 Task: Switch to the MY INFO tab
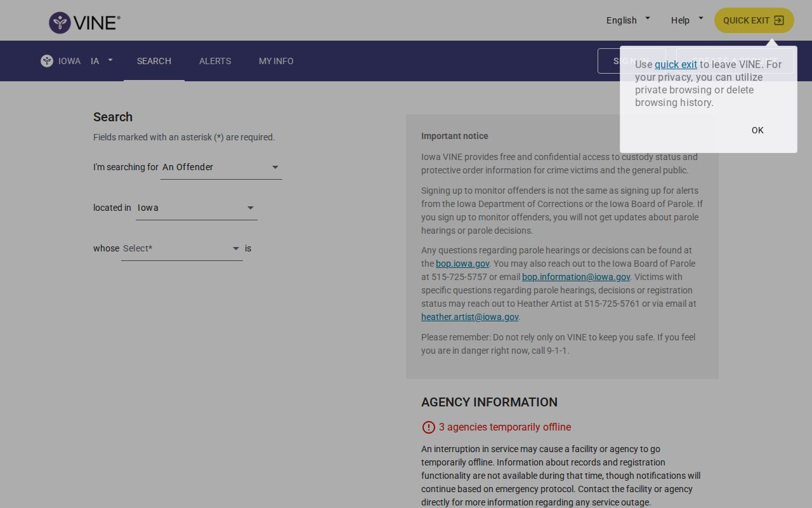[276, 61]
